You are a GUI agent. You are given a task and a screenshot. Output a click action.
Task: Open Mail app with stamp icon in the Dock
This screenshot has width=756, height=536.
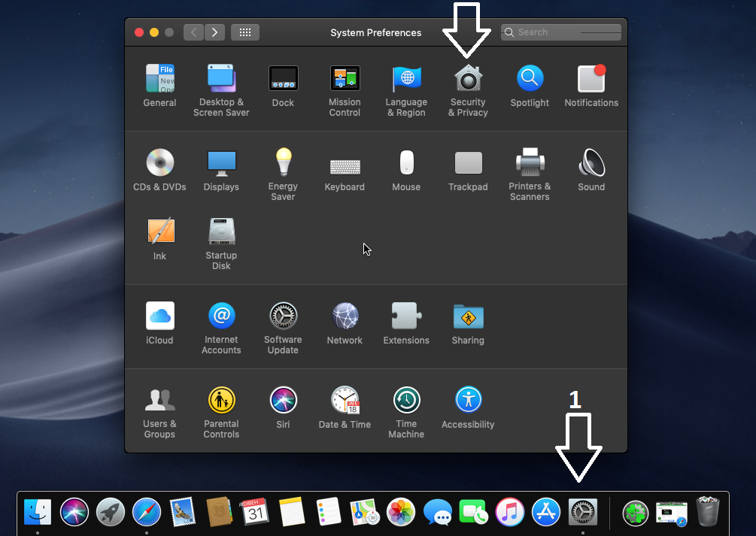tap(183, 511)
